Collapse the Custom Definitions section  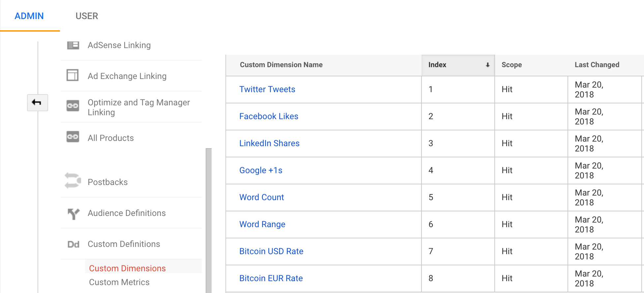tap(124, 244)
